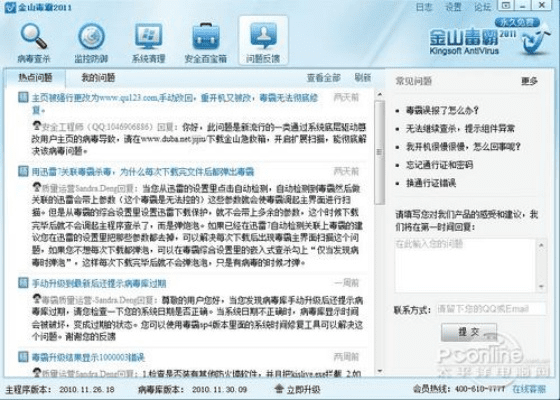The height and width of the screenshot is (400, 560).
Task: Click the 永久免费 badge
Action: 517,22
